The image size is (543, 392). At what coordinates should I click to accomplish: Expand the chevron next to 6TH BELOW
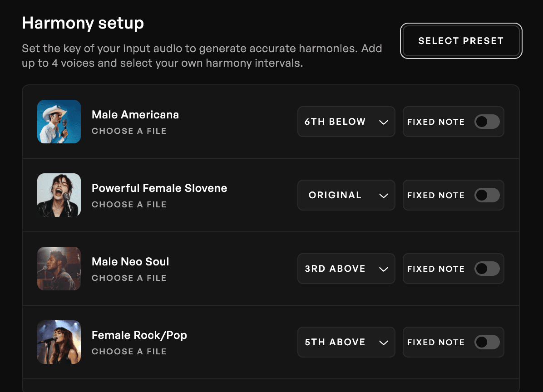383,122
